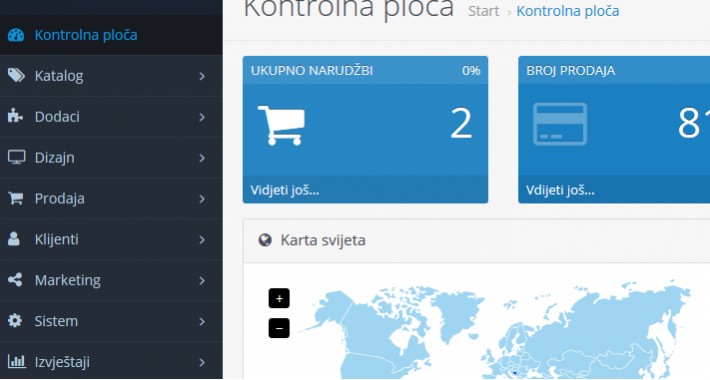
Task: Expand the Prodaja menu chevron
Action: [x=202, y=199]
